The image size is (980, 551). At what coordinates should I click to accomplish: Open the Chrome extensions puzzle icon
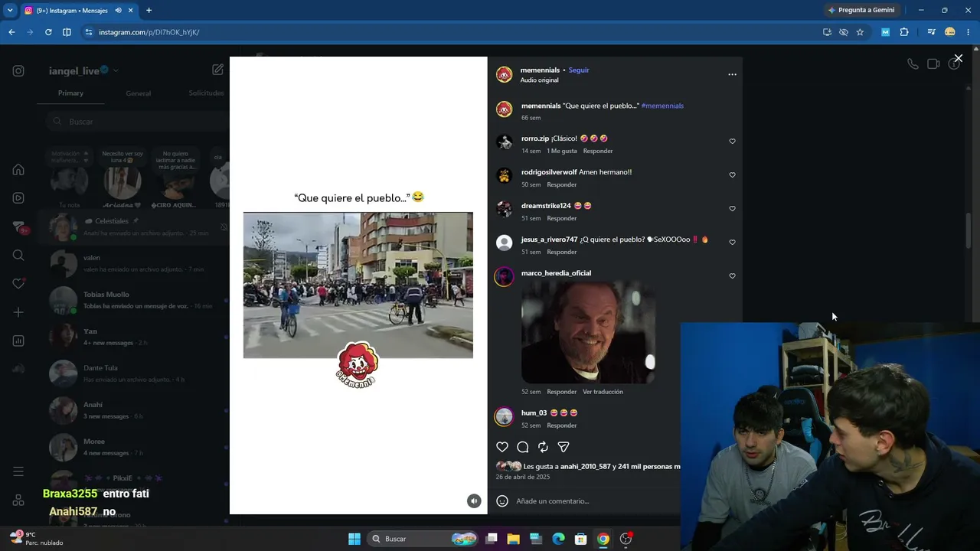point(904,32)
